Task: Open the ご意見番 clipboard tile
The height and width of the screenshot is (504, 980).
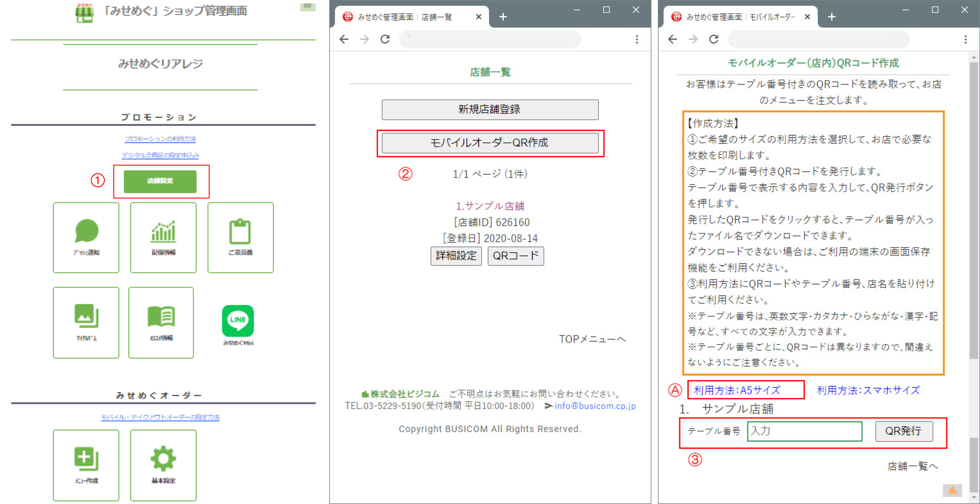Action: point(240,237)
